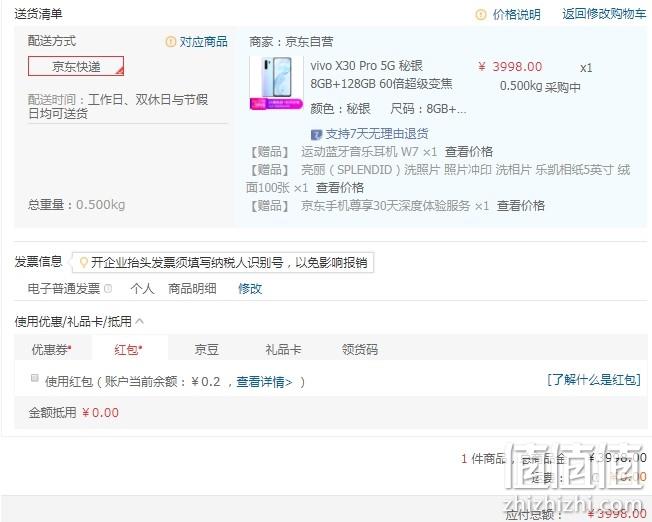Switch to the 优惠券 tab

click(x=52, y=349)
